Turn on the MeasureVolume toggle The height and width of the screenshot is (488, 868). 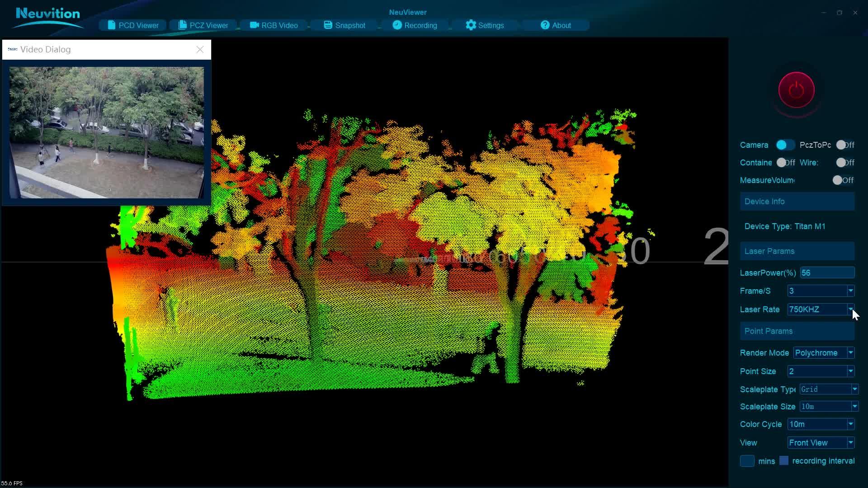click(x=842, y=180)
